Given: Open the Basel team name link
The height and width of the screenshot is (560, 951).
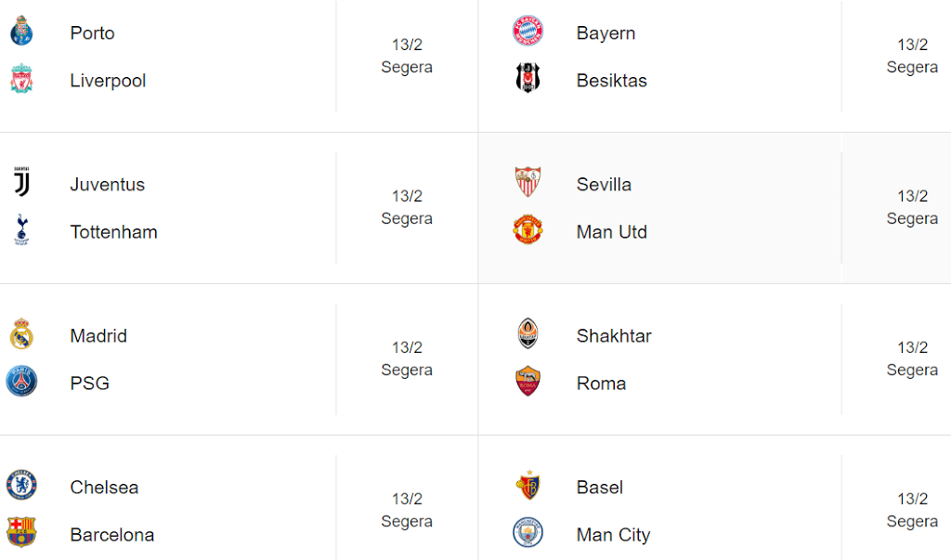Looking at the screenshot, I should pyautogui.click(x=599, y=487).
